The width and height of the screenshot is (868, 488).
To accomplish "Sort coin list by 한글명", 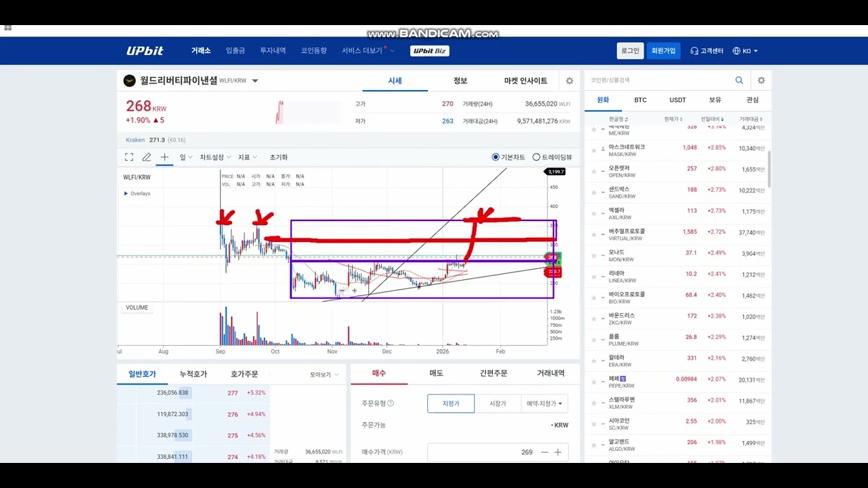I will (618, 119).
